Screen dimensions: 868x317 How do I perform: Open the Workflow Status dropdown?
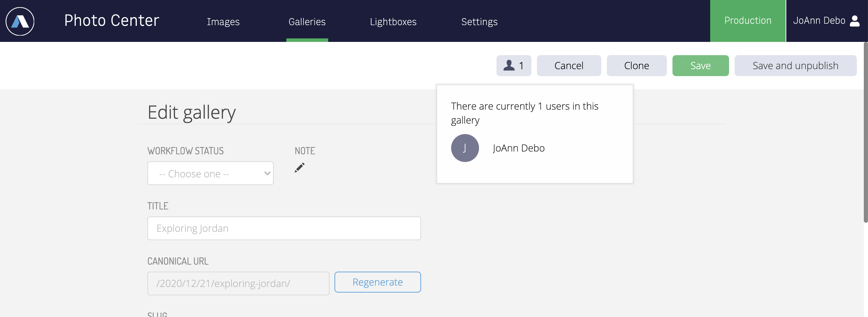click(x=211, y=173)
